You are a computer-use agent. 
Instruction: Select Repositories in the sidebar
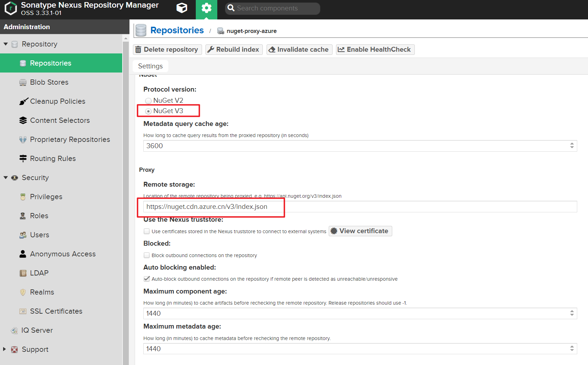(61, 63)
